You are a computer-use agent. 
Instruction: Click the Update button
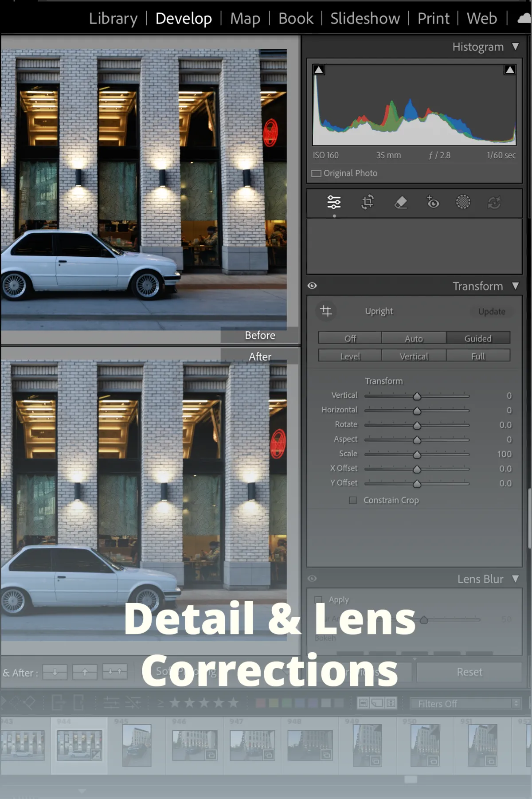[492, 311]
